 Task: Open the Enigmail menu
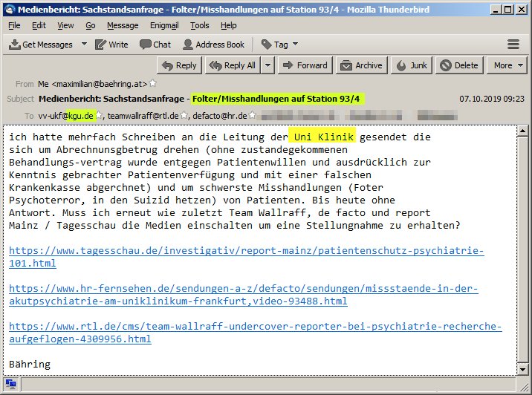click(164, 25)
